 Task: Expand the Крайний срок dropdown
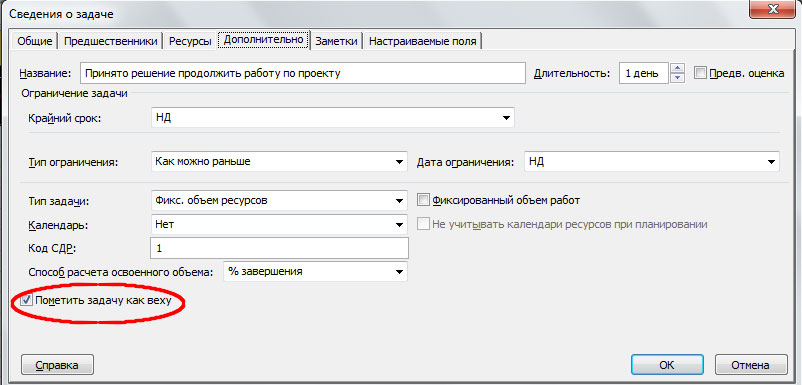click(x=333, y=118)
